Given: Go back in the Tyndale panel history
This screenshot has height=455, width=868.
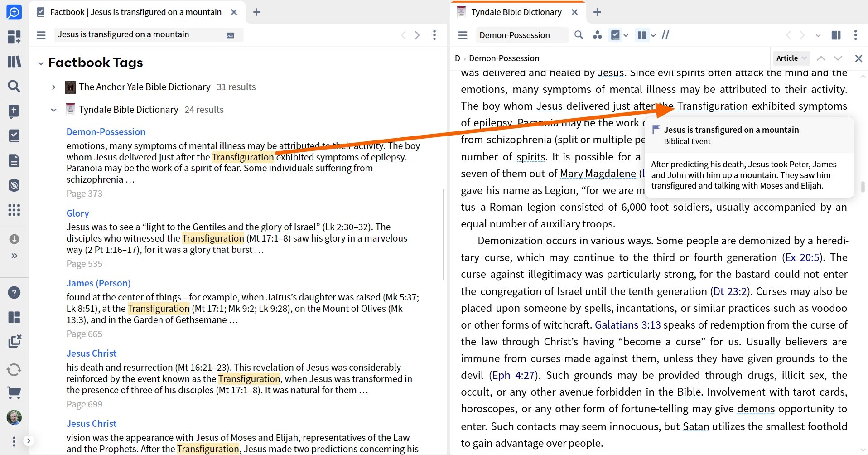Looking at the screenshot, I should 788,35.
